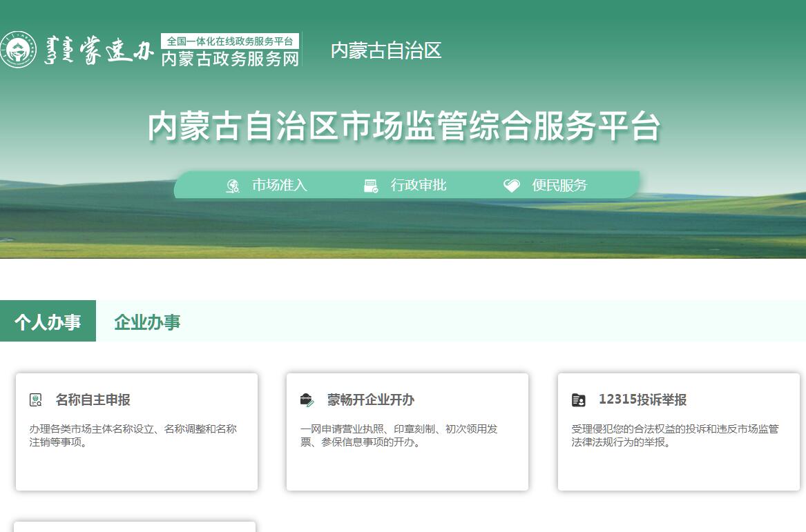Open the 市场准入 menu item

click(279, 185)
